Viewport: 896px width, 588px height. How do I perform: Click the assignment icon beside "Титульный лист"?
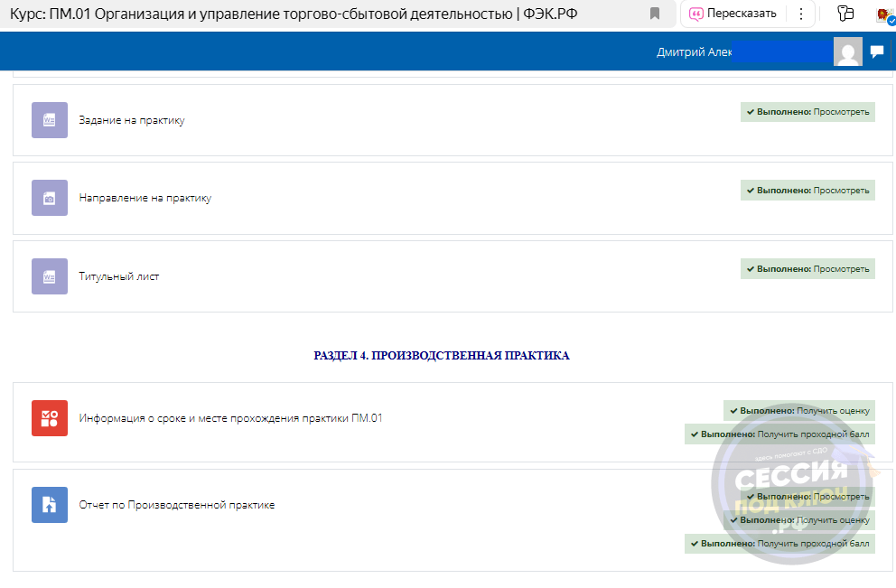tap(49, 276)
